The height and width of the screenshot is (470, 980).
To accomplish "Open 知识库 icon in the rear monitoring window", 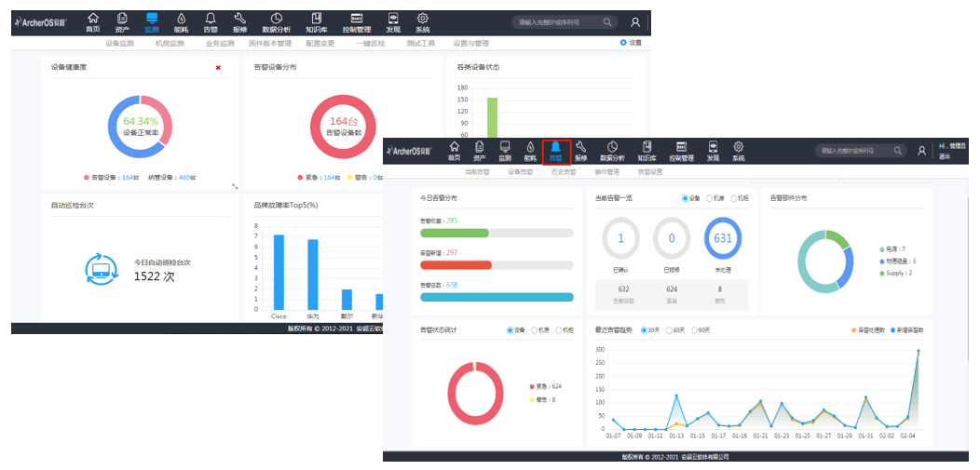I will (315, 21).
